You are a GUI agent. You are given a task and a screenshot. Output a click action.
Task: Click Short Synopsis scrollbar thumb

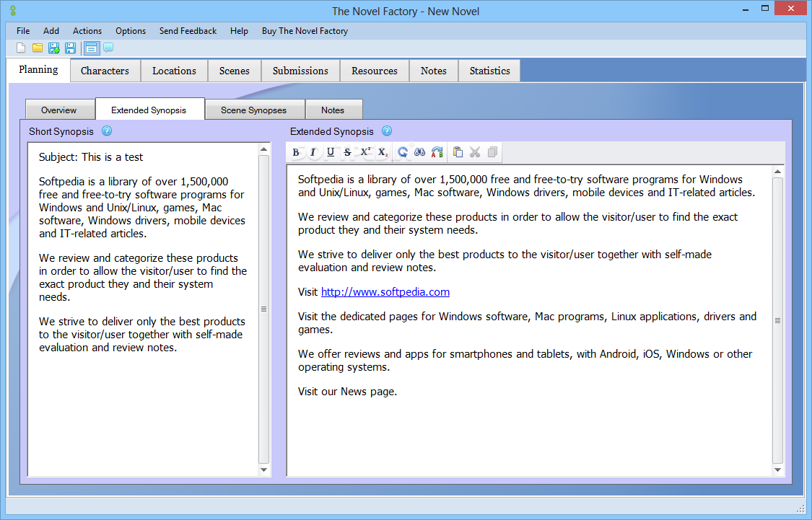click(263, 309)
